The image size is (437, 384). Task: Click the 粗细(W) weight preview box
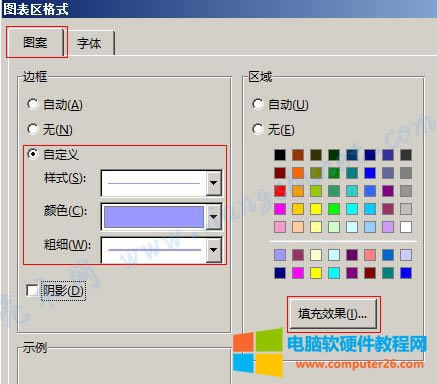[154, 250]
